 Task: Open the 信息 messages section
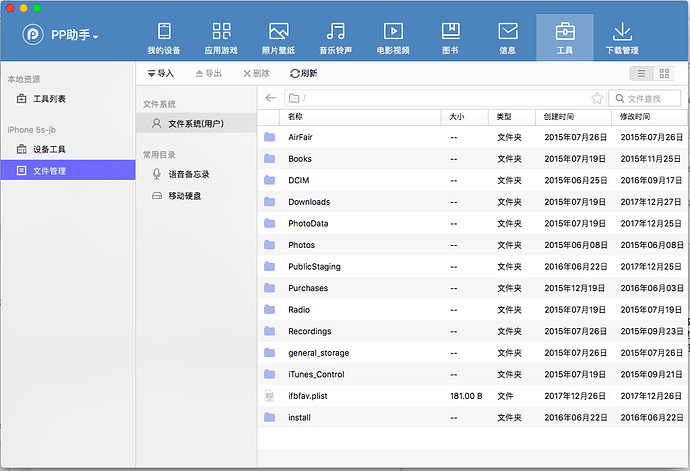click(x=508, y=38)
